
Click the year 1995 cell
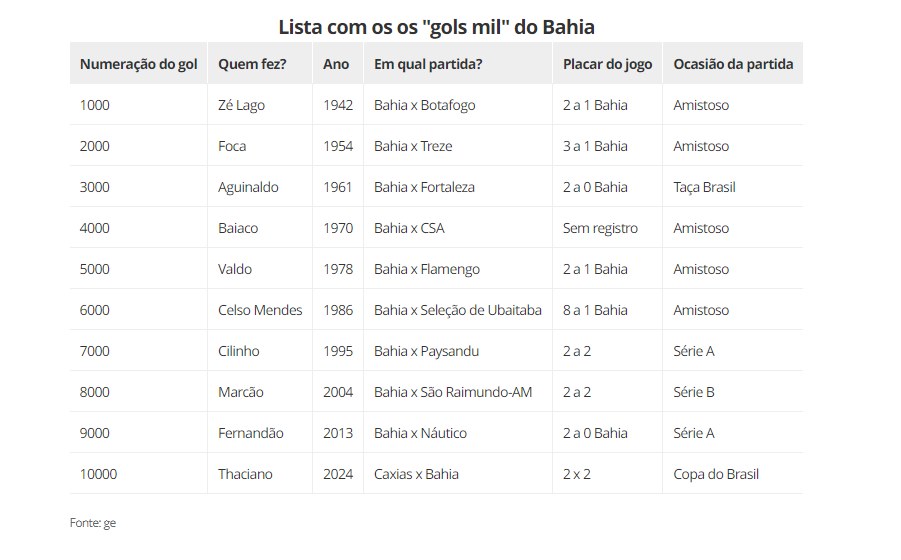(338, 351)
